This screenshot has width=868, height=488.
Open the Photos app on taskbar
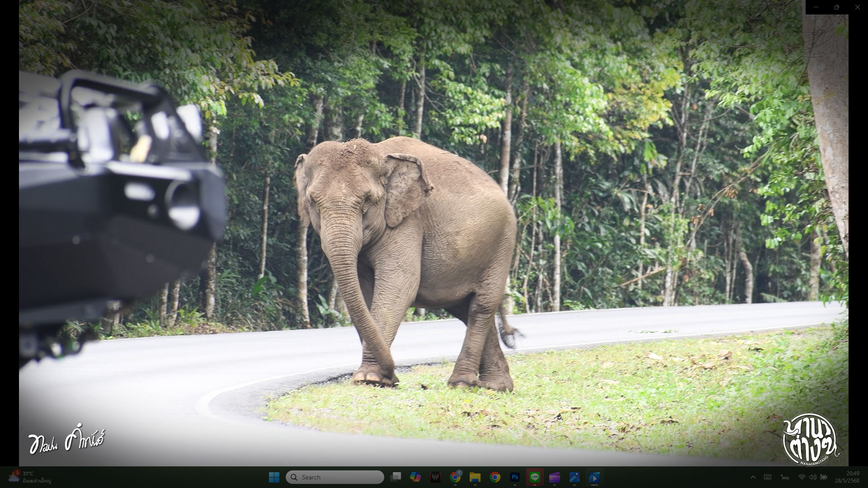point(575,477)
